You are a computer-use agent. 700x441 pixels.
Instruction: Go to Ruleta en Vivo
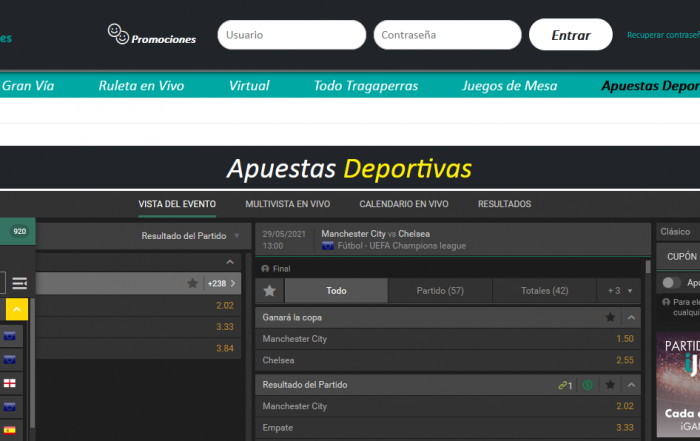(141, 85)
